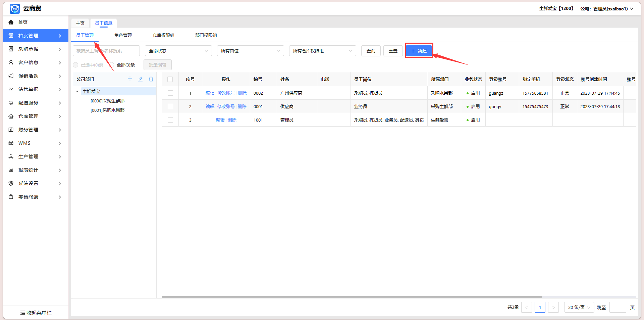Viewport: 644px width, 320px height.
Task: Open the 所有仓库权限组 dropdown
Action: [x=323, y=51]
